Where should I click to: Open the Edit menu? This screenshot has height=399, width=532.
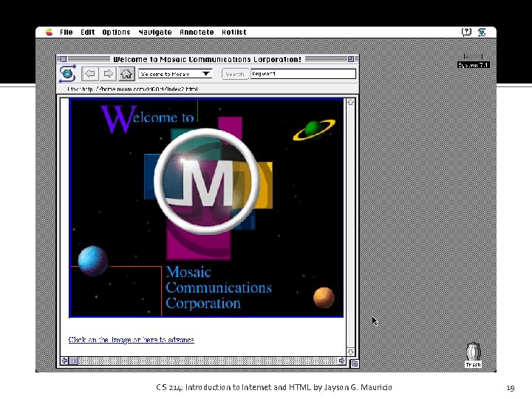(87, 33)
